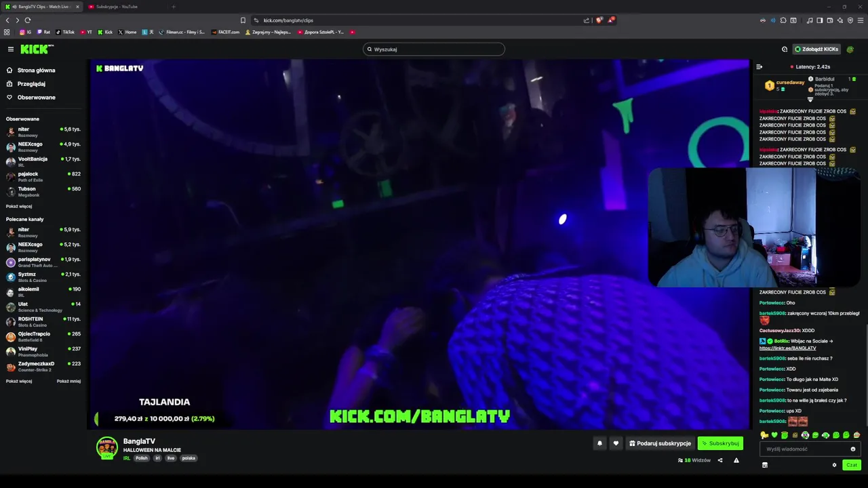
Task: Open the Pepe profile avatar menu
Action: coord(850,49)
